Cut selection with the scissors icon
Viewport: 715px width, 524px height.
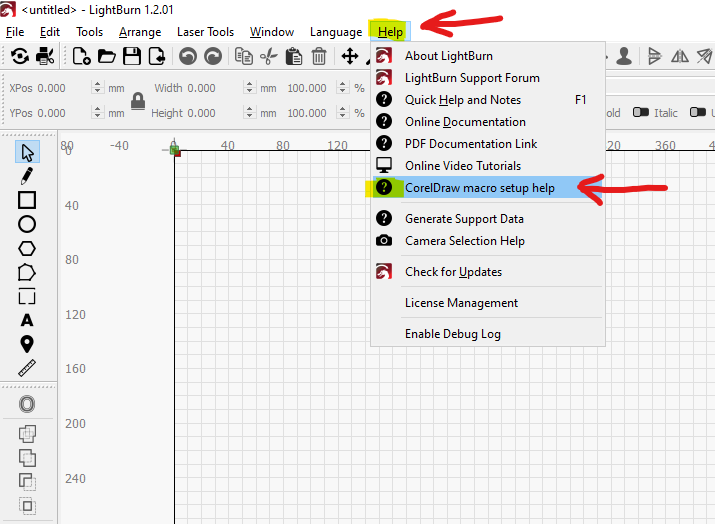(269, 57)
